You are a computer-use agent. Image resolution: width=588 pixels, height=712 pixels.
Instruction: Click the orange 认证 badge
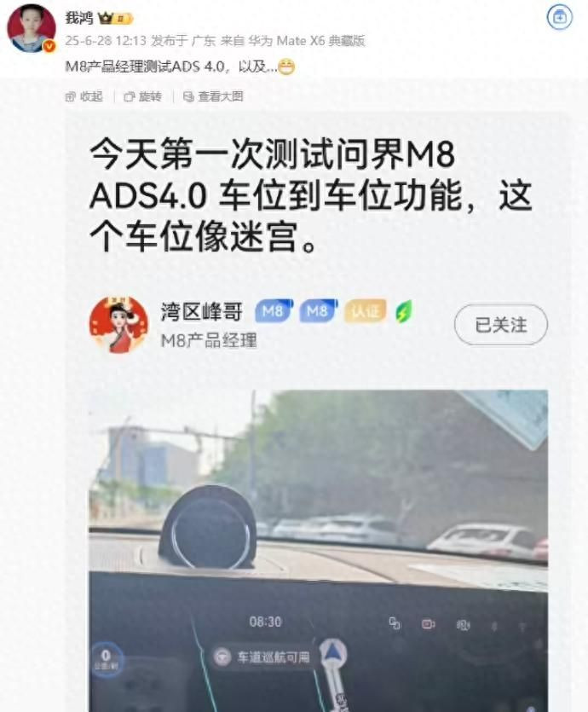(366, 311)
